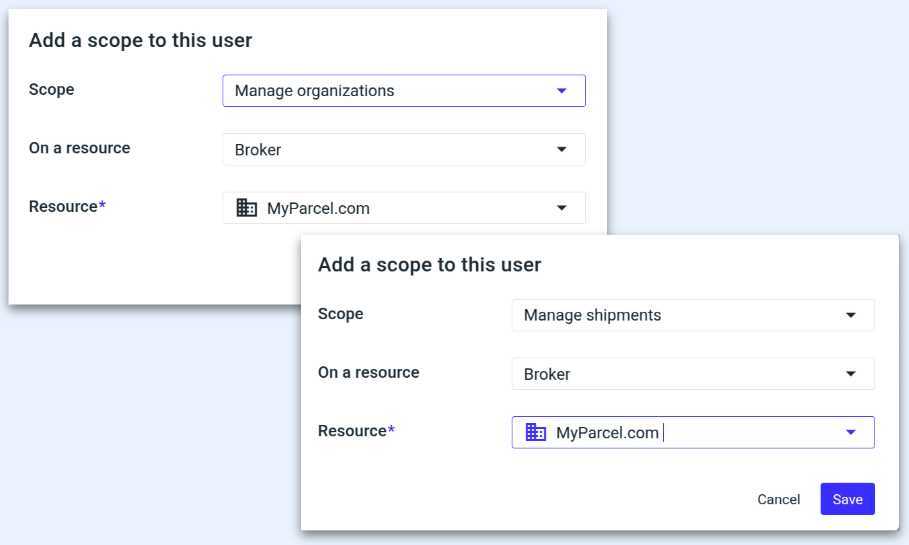Click the Resource* label in the front dialog
This screenshot has width=909, height=545.
(x=356, y=431)
